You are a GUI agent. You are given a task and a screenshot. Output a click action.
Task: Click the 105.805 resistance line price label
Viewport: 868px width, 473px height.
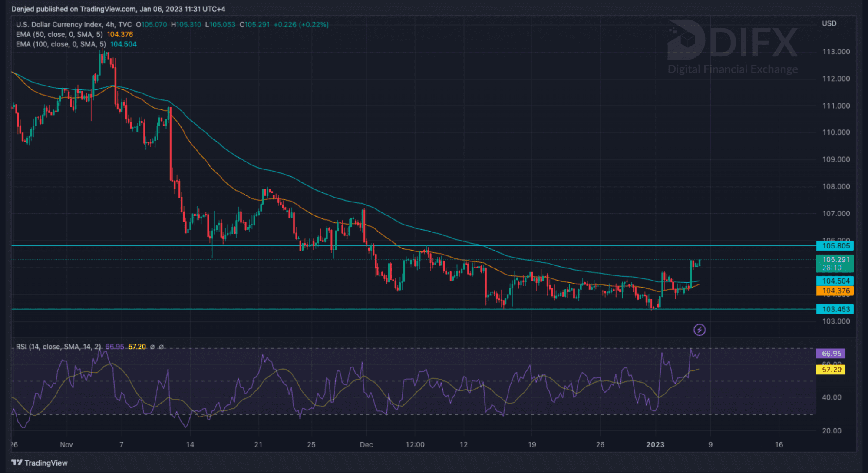[835, 246]
